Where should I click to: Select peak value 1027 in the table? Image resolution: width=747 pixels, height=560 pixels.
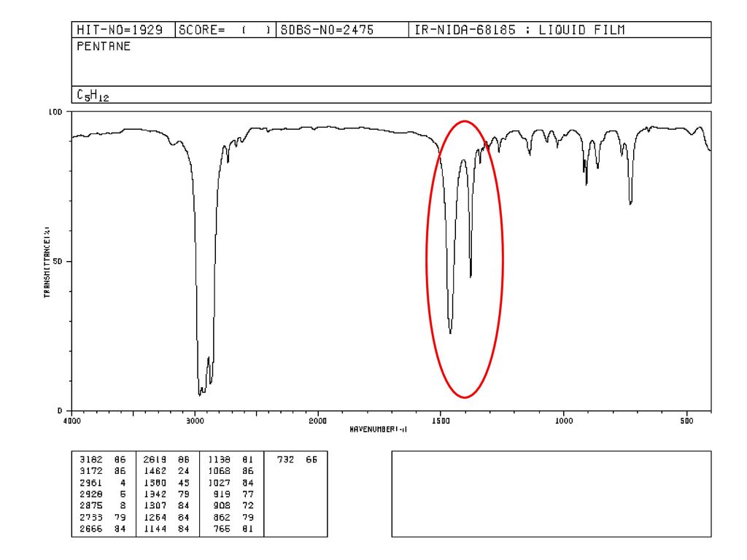coord(219,483)
